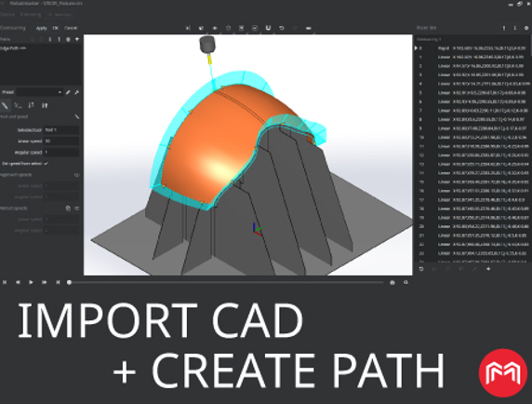The image size is (532, 404).
Task: Click the play button in the simulation bar
Action: coord(31,282)
